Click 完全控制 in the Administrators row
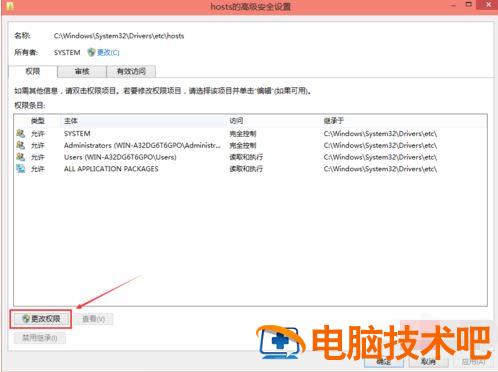 (243, 145)
